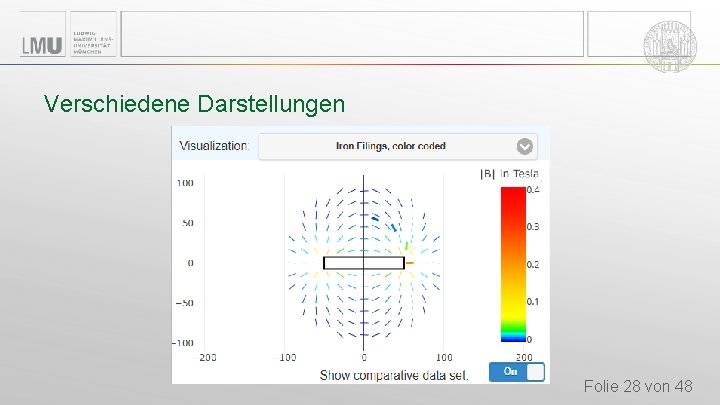720x405 pixels.
Task: Click the 'Visualization:' label
Action: [214, 146]
